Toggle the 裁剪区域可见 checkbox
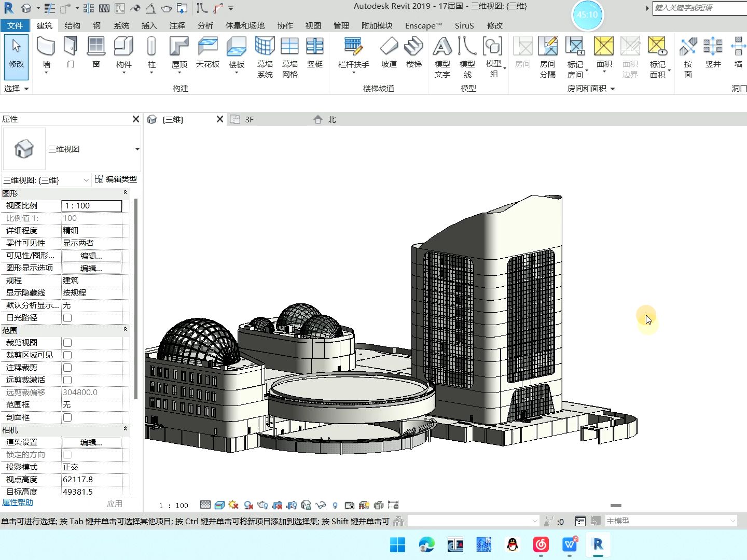This screenshot has height=560, width=747. pos(67,355)
